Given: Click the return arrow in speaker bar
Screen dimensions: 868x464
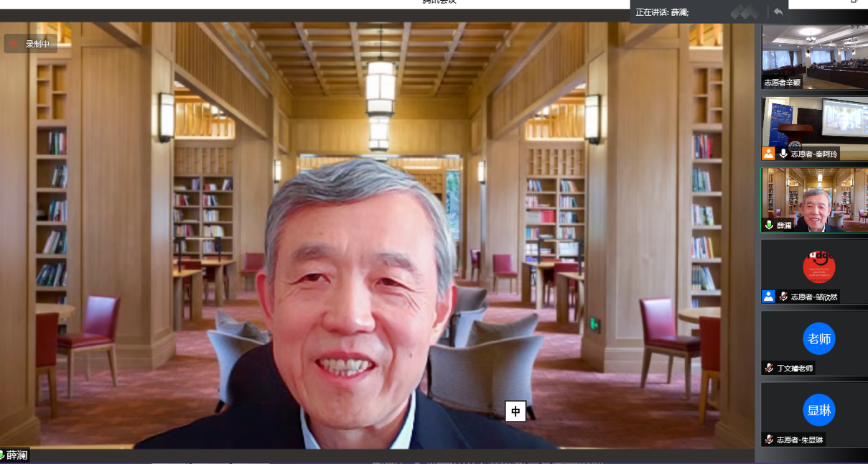Looking at the screenshot, I should click(x=778, y=11).
